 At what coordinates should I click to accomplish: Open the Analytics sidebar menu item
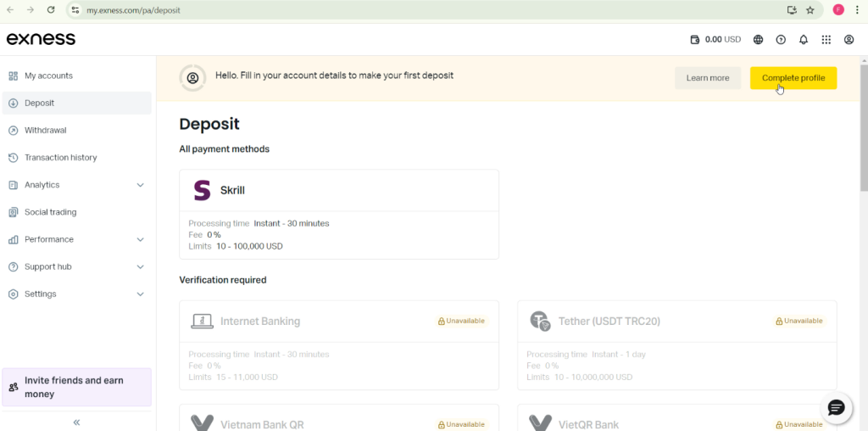click(77, 185)
